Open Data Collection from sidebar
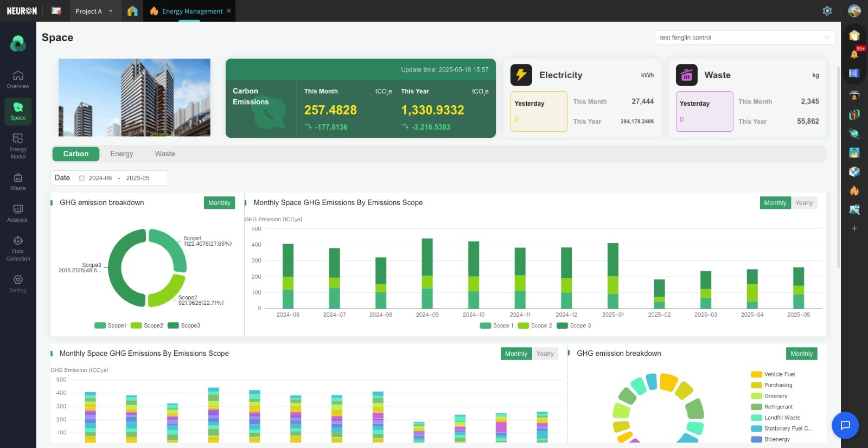Screen dimensions: 868x448 [x=18, y=248]
